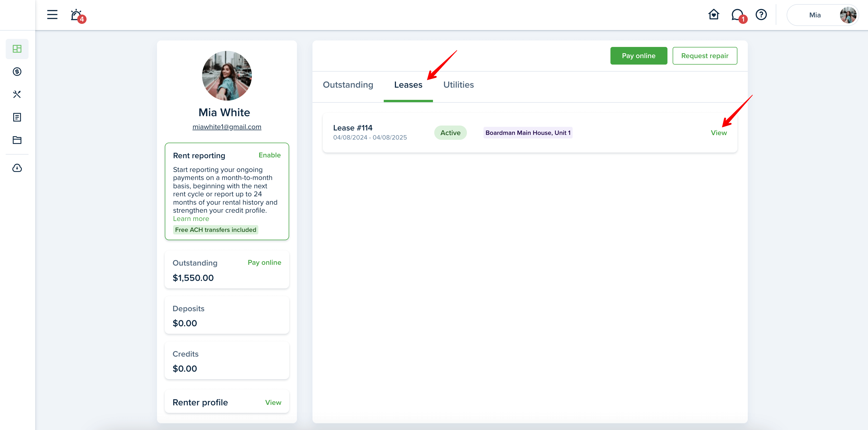Switch to the Utilities tab

[x=458, y=85]
